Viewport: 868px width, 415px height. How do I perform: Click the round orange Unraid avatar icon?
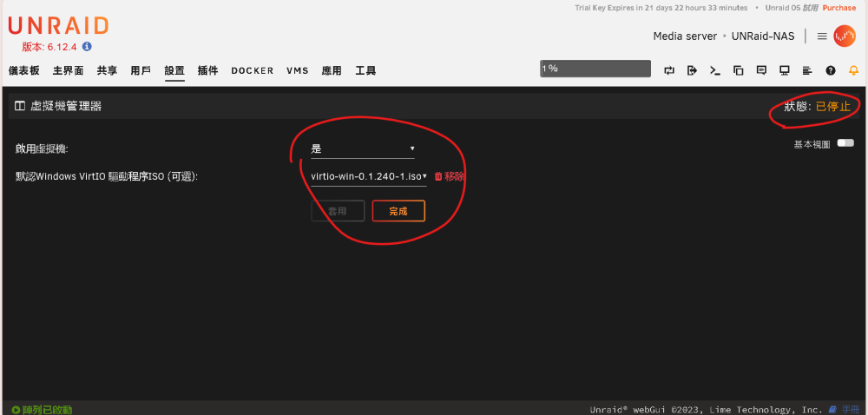click(845, 36)
